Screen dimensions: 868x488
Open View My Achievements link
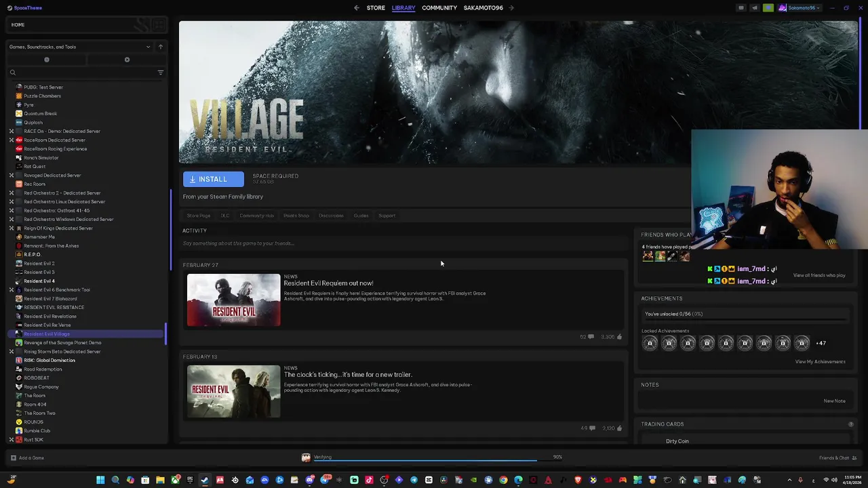coord(820,362)
